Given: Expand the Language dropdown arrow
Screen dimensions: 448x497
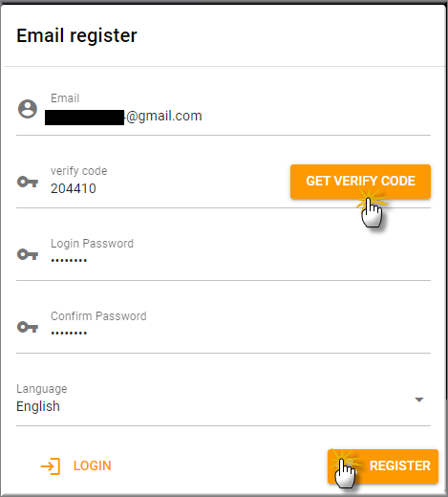Looking at the screenshot, I should (419, 400).
